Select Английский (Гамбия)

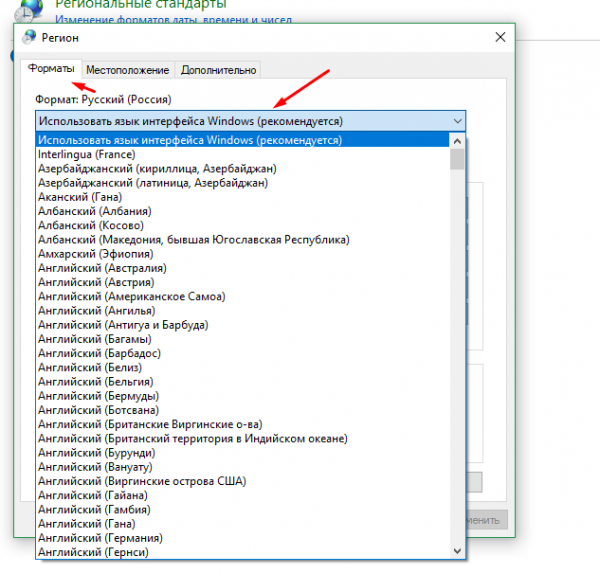(243, 509)
